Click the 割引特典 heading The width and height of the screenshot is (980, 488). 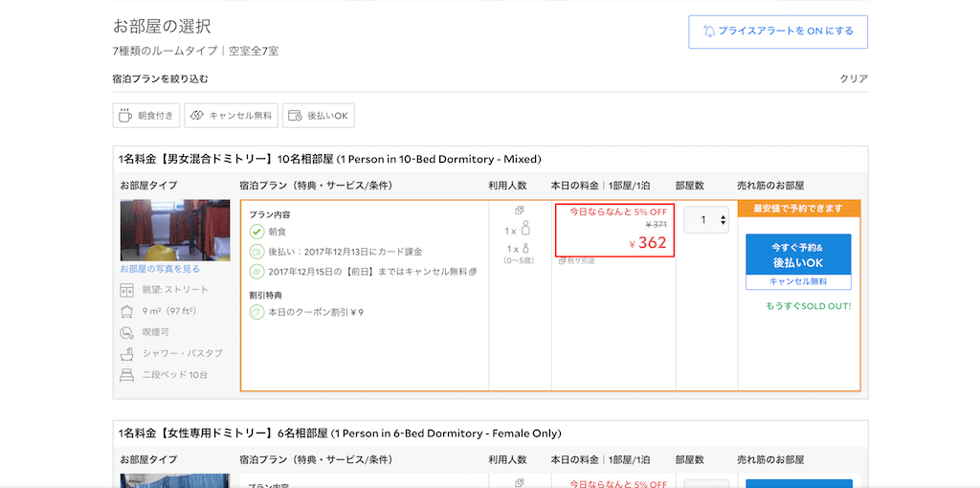(x=266, y=295)
